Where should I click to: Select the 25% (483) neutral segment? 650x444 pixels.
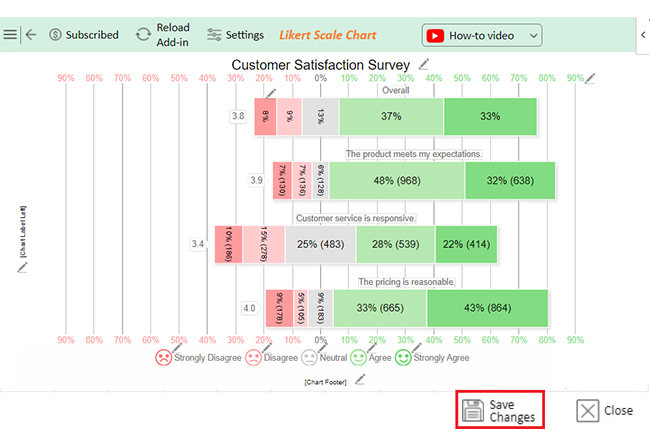point(320,244)
